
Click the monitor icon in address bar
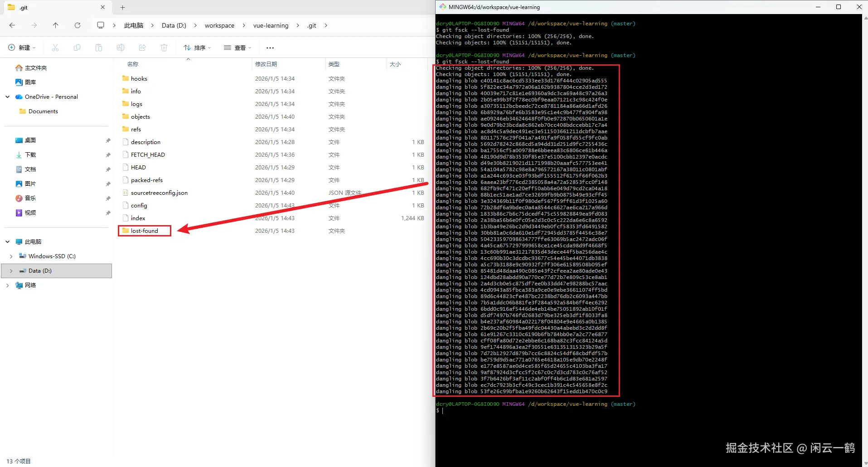click(101, 25)
